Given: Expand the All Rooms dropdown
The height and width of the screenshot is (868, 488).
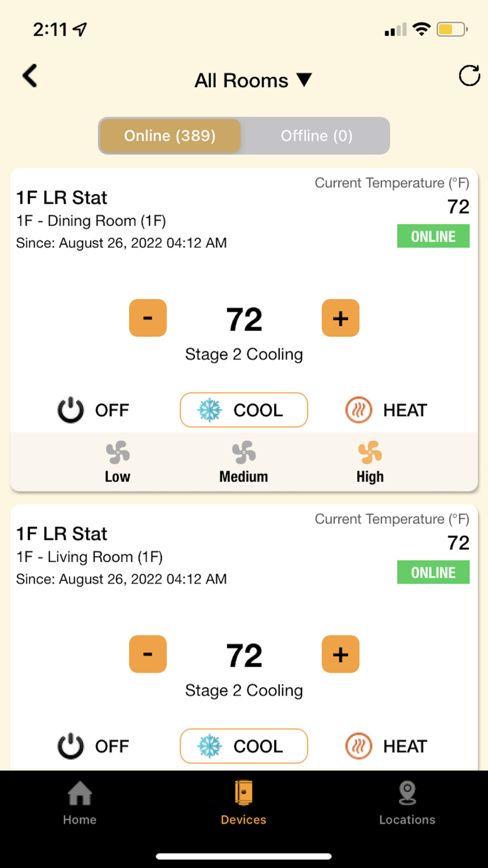Looking at the screenshot, I should pyautogui.click(x=253, y=80).
